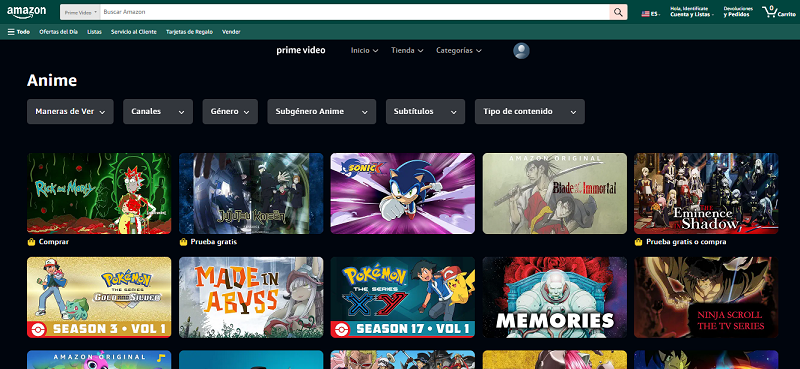This screenshot has height=369, width=800.
Task: Click the Anime page heading
Action: point(52,80)
